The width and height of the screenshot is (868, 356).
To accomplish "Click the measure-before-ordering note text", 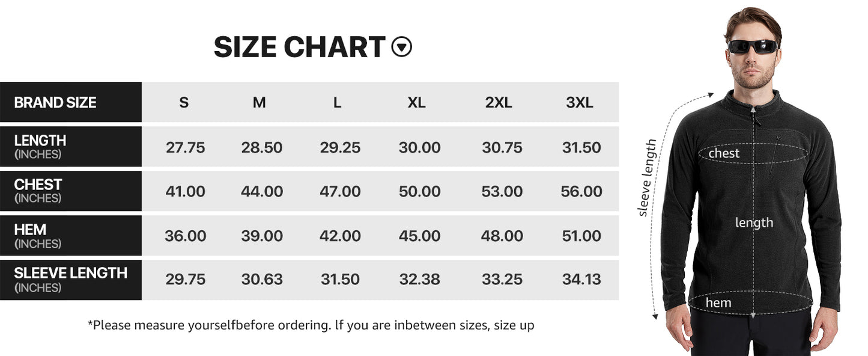I will click(311, 325).
